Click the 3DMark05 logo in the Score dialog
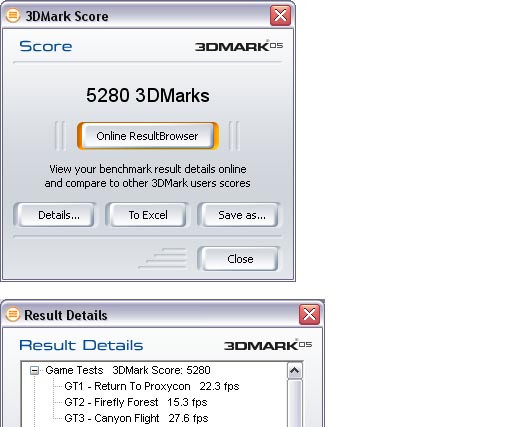This screenshot has width=512, height=427. (x=239, y=46)
